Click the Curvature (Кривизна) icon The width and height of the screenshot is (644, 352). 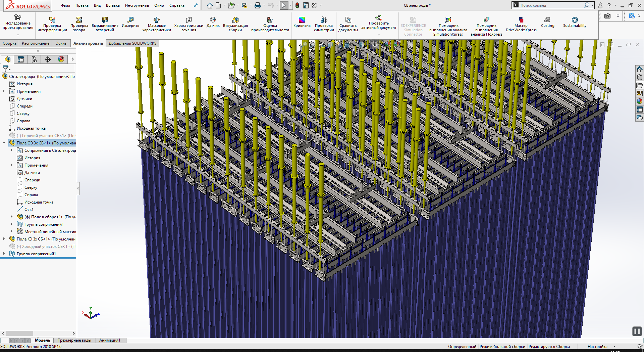click(x=302, y=22)
